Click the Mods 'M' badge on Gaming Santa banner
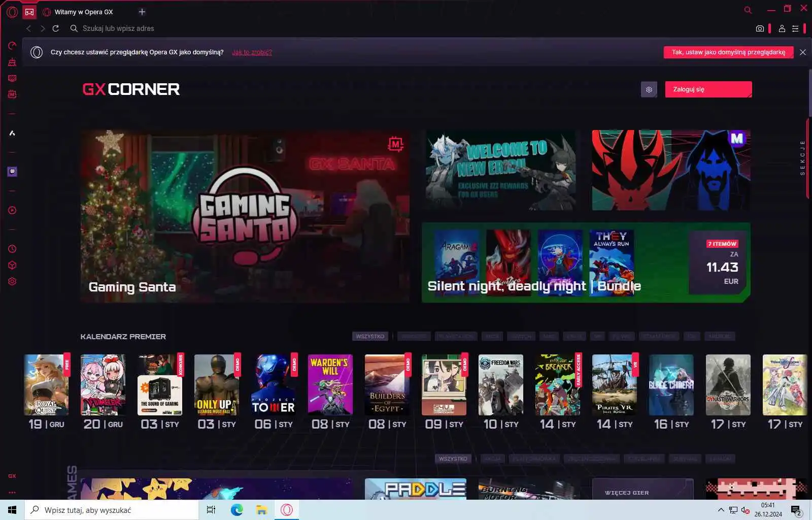812x520 pixels. tap(395, 144)
